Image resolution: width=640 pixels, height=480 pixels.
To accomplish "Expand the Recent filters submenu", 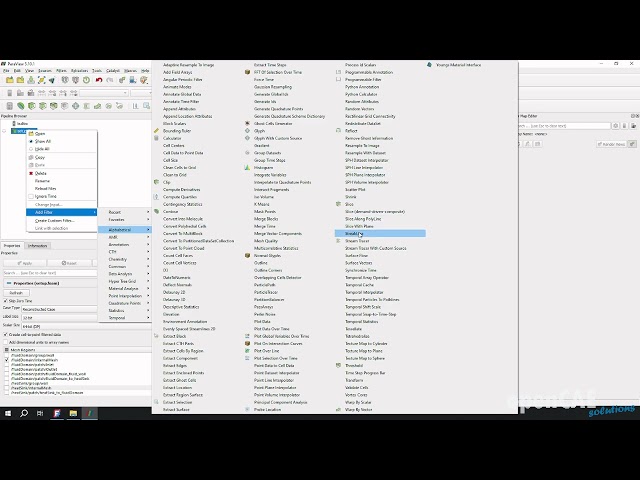I will click(125, 212).
